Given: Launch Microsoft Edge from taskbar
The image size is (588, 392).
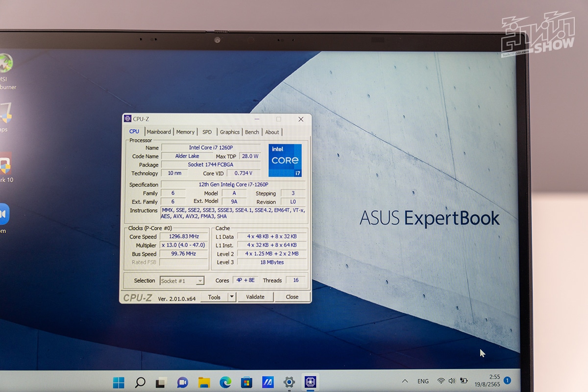Looking at the screenshot, I should point(225,383).
